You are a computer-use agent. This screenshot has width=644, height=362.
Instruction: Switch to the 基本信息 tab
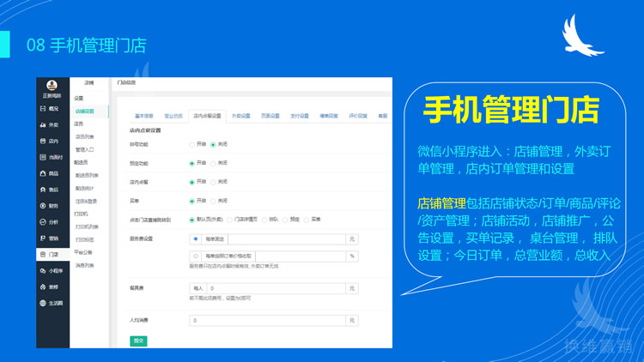144,116
